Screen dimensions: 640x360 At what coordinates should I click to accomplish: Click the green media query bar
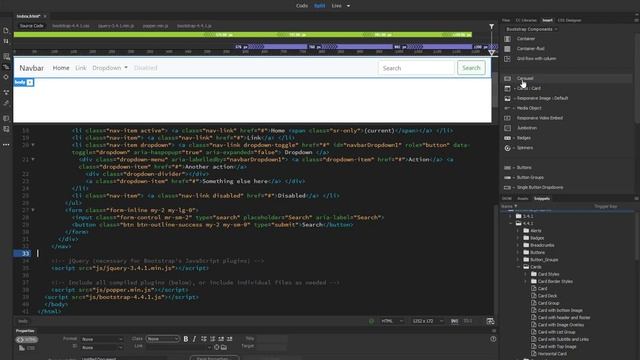pos(242,35)
